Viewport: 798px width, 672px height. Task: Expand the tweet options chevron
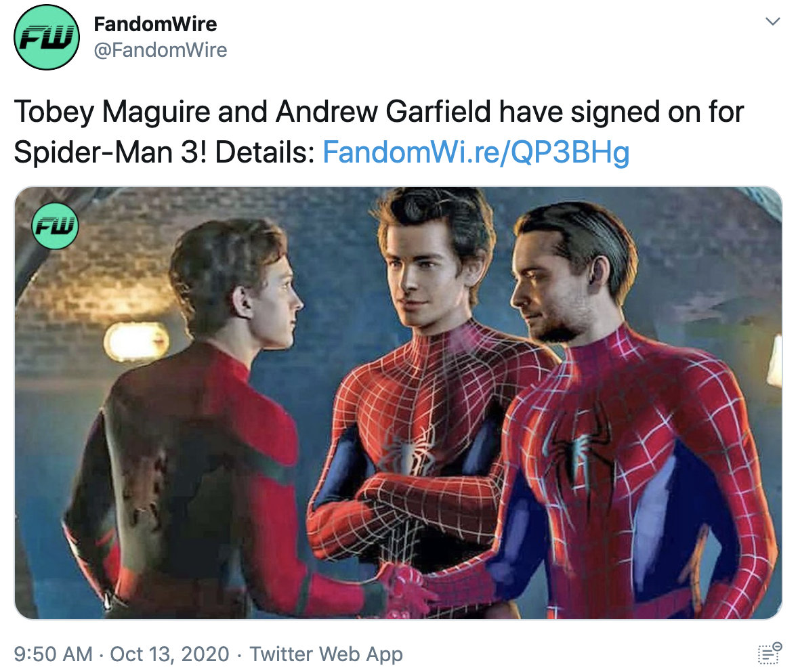[772, 22]
